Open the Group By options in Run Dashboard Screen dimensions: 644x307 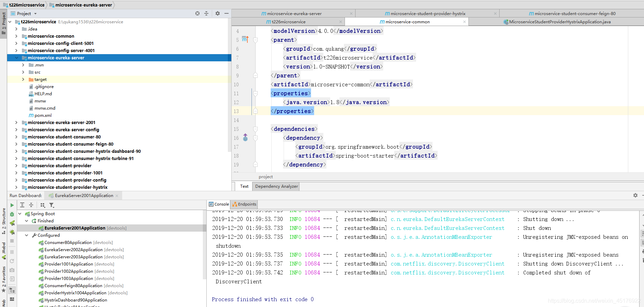[x=43, y=205]
